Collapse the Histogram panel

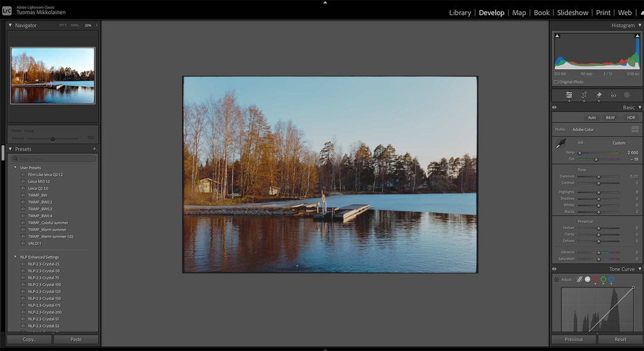(x=640, y=25)
